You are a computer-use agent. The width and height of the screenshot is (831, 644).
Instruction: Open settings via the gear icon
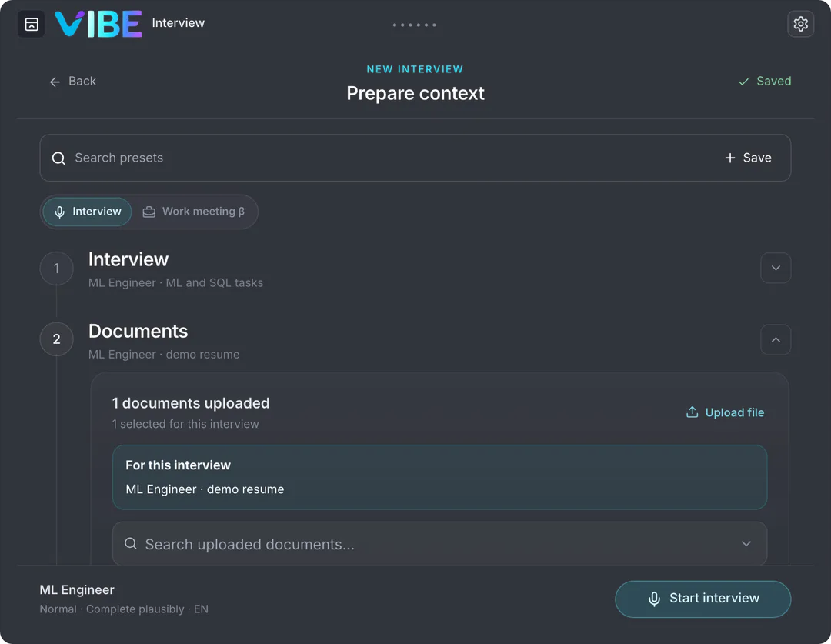pyautogui.click(x=800, y=24)
